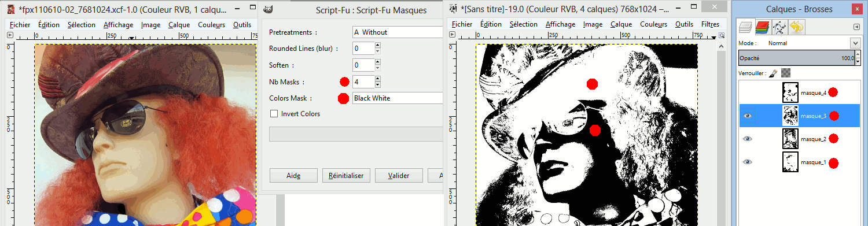868x226 pixels.
Task: Open Calque menu in Sans titre window
Action: (x=621, y=24)
